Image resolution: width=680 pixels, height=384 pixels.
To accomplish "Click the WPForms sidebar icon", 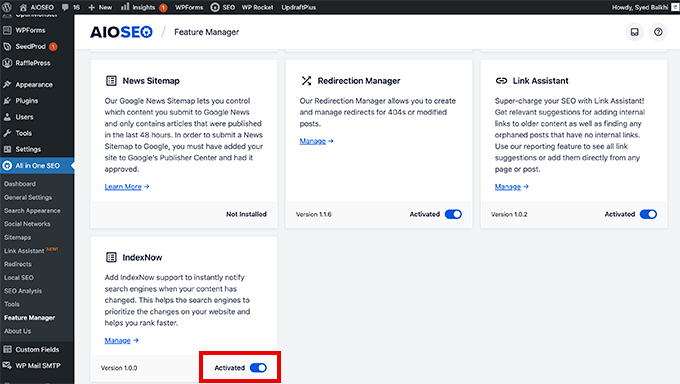I will coord(7,30).
